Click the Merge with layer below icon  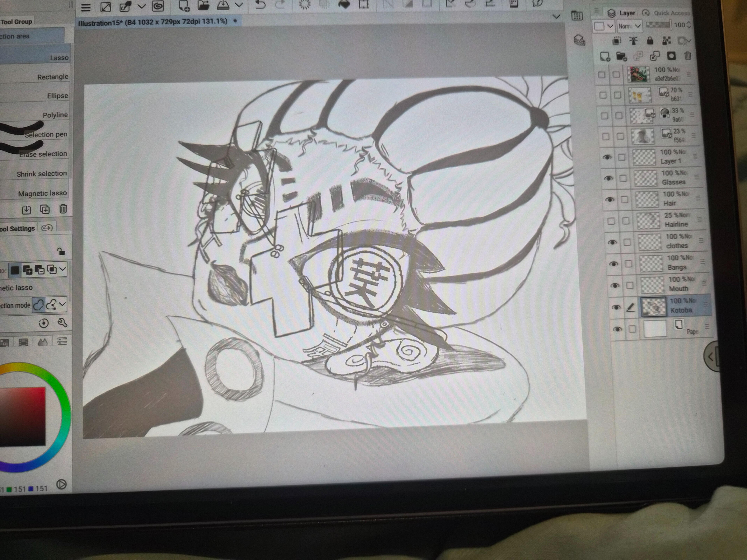[654, 56]
